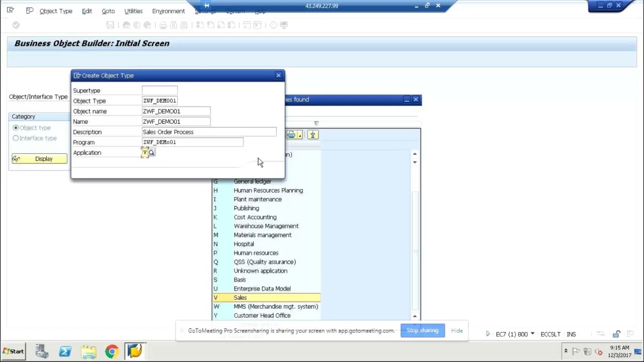The image size is (644, 362).
Task: Click the hit list scroll up arrow
Action: pyautogui.click(x=415, y=154)
